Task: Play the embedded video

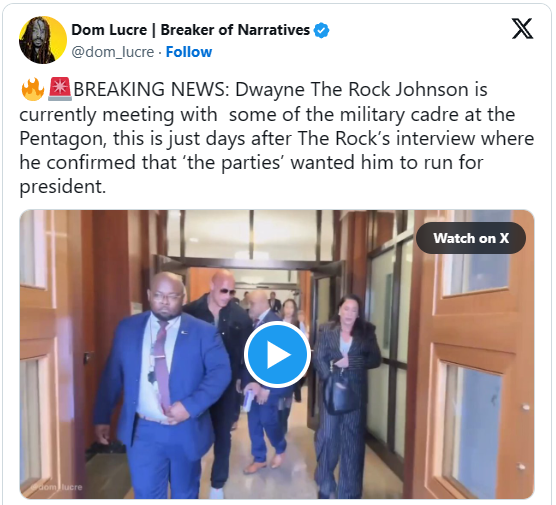Action: click(277, 354)
